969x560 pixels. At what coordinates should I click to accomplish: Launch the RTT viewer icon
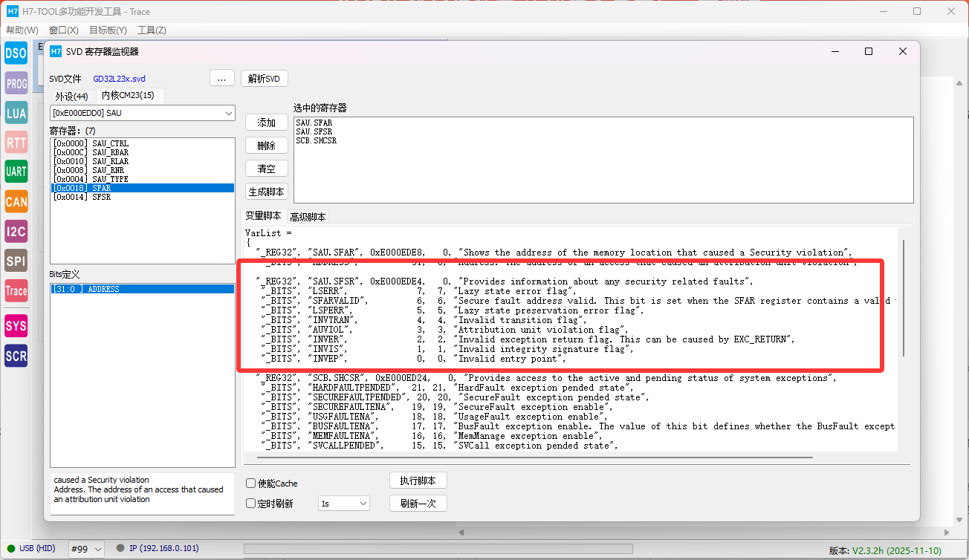tap(16, 143)
